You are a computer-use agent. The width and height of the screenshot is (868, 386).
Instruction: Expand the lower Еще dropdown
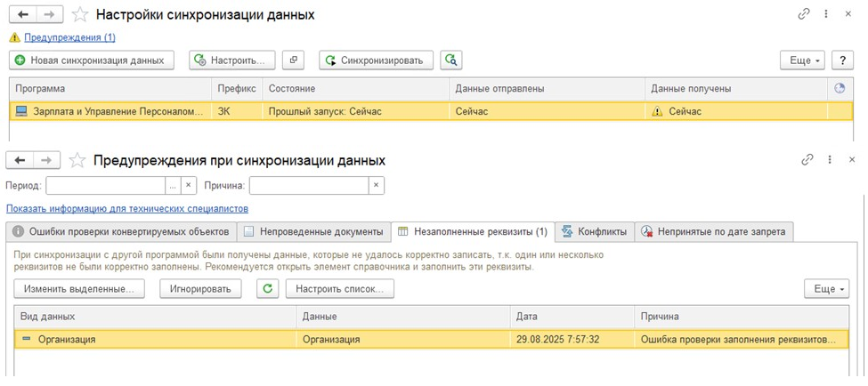[x=826, y=289]
